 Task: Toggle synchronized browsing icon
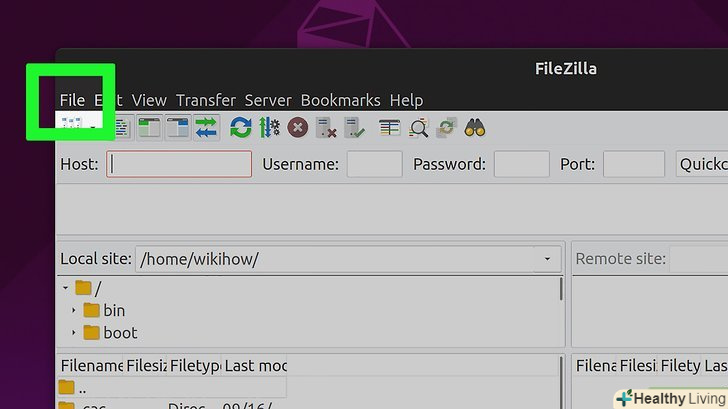(447, 128)
